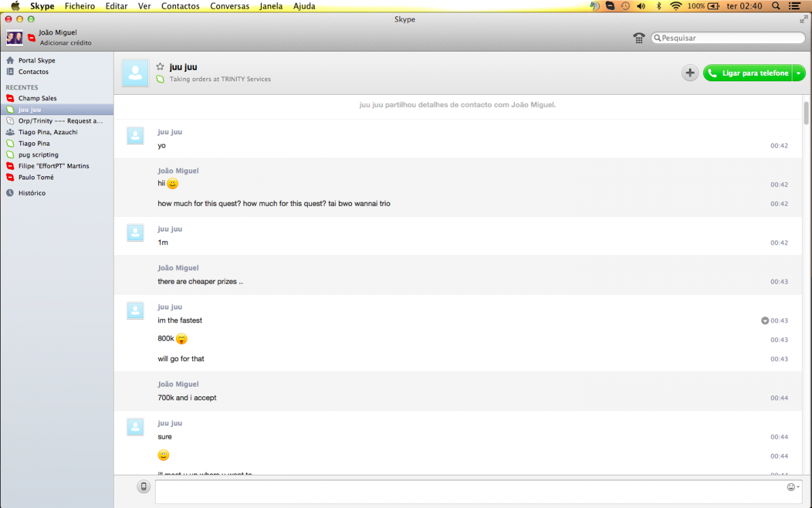Open Portal Skype home icon

click(10, 60)
